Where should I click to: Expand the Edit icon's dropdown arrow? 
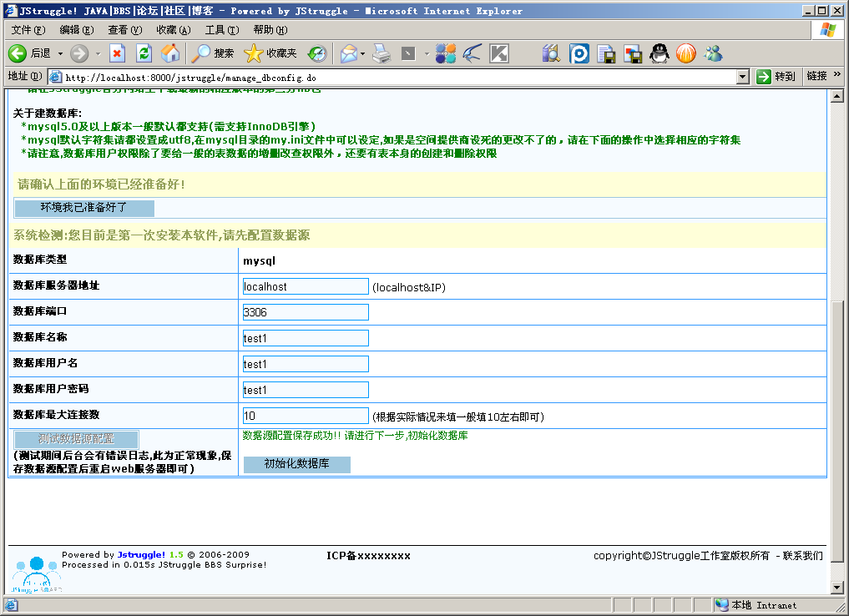tap(427, 53)
